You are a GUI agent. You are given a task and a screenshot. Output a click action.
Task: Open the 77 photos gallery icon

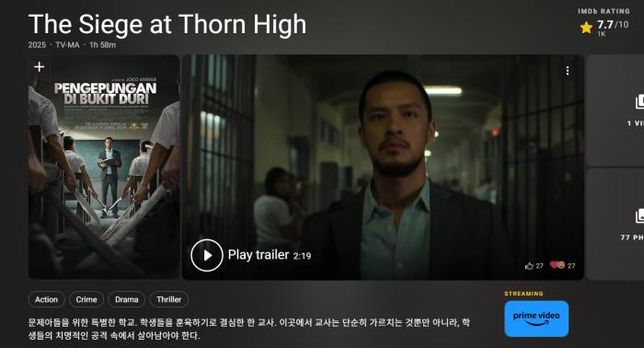639,215
